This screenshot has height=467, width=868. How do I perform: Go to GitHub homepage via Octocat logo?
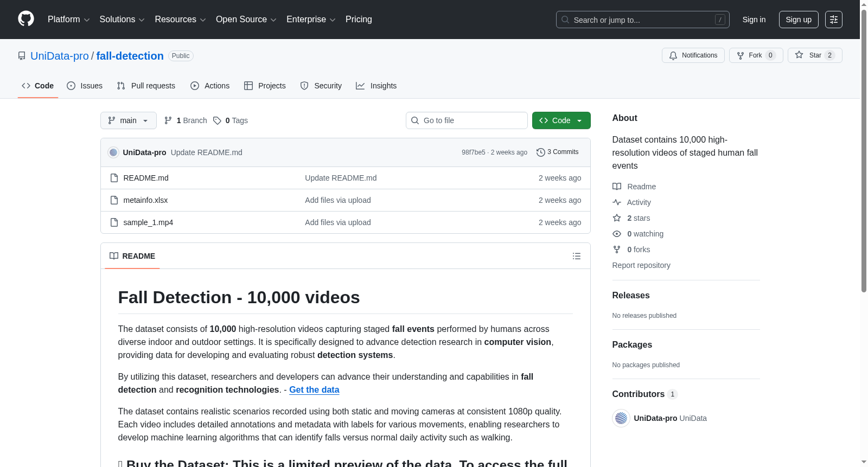click(26, 19)
